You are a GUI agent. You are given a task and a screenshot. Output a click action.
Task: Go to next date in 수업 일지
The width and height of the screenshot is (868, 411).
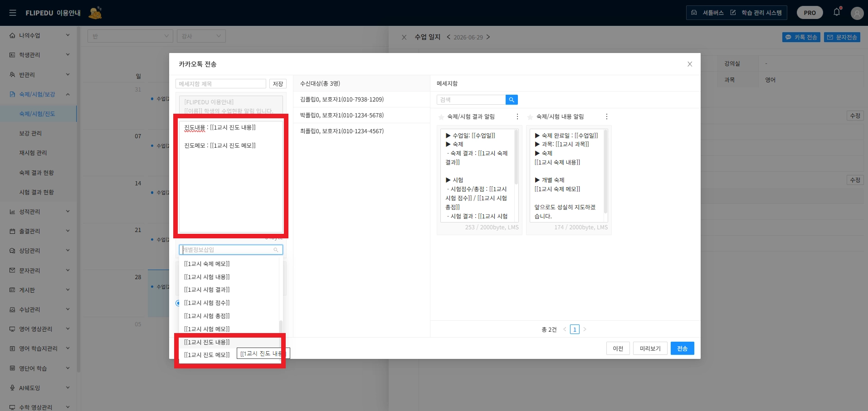[488, 37]
